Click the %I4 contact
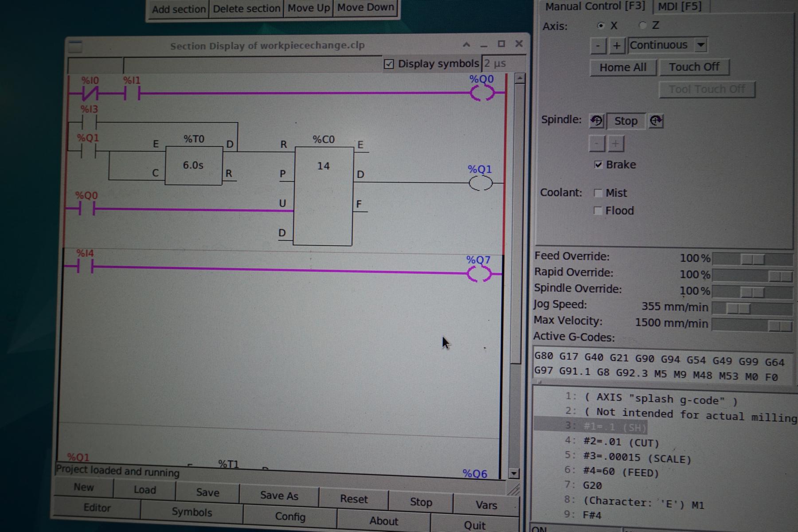 tap(85, 267)
